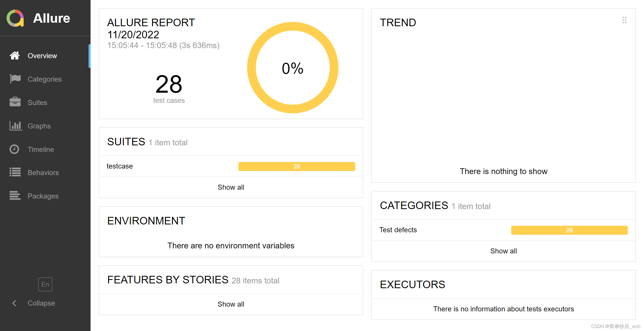Image resolution: width=644 pixels, height=331 pixels.
Task: Open the En language selector
Action: click(45, 284)
